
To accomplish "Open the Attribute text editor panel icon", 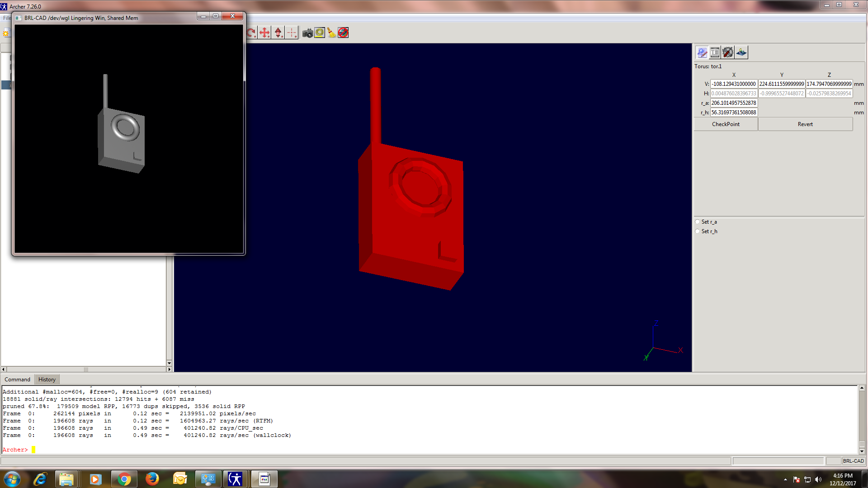I will (x=715, y=52).
